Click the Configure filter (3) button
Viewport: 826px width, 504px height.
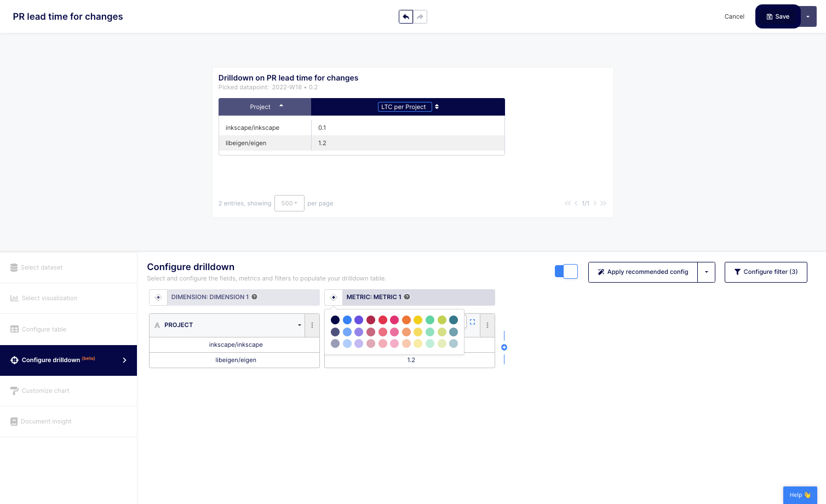click(765, 272)
